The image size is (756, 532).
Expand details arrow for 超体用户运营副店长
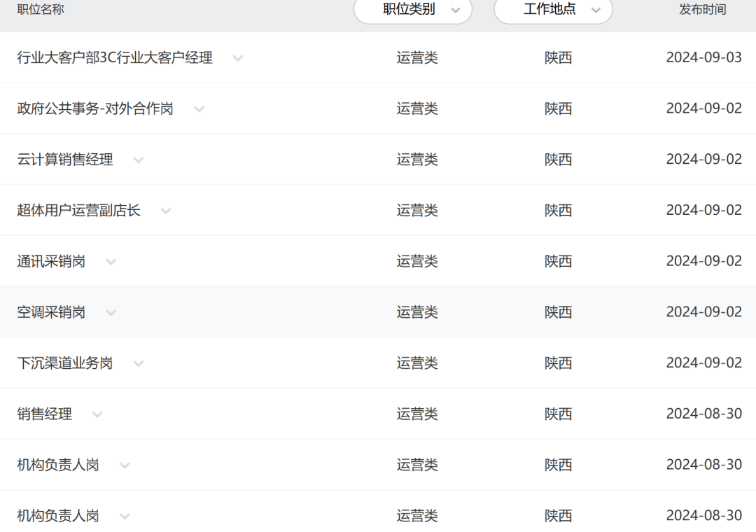coord(166,211)
